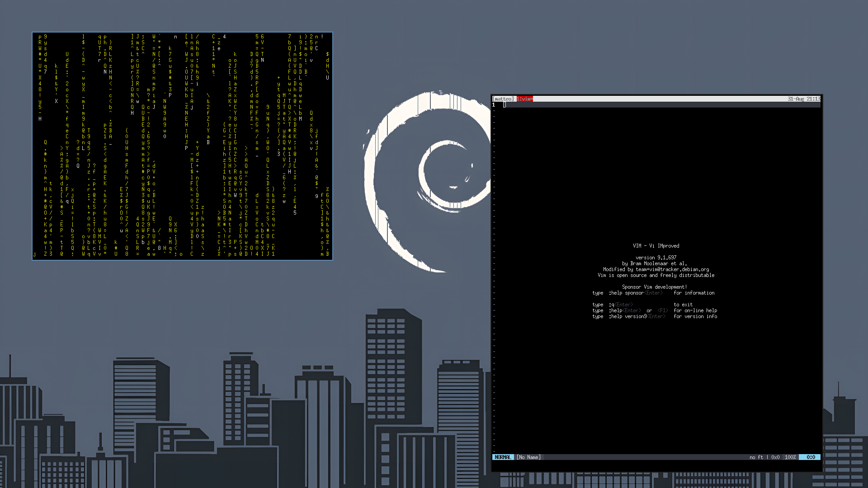Focus the cmatrix terminal window

click(183, 146)
